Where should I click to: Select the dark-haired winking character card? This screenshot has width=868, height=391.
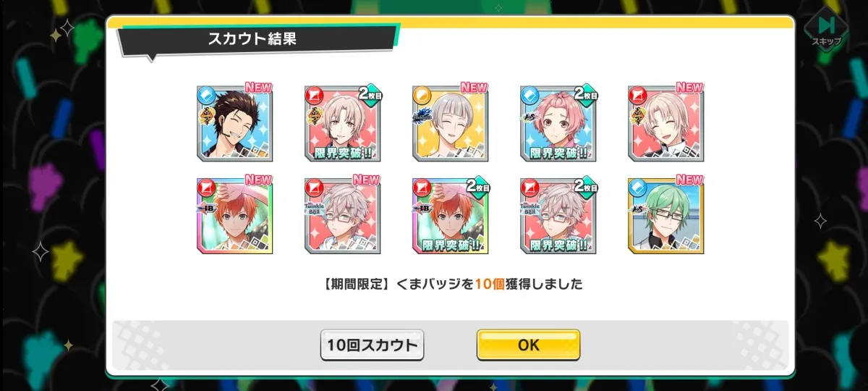tap(234, 123)
